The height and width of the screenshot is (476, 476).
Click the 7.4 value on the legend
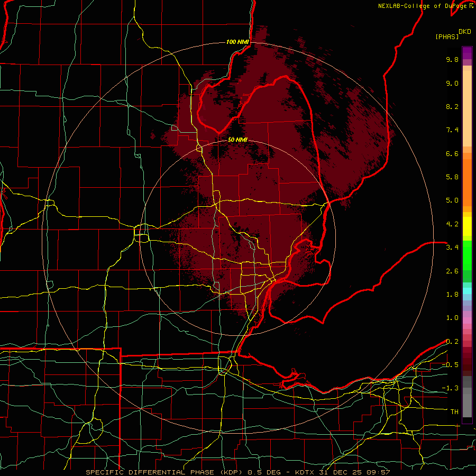pyautogui.click(x=452, y=130)
